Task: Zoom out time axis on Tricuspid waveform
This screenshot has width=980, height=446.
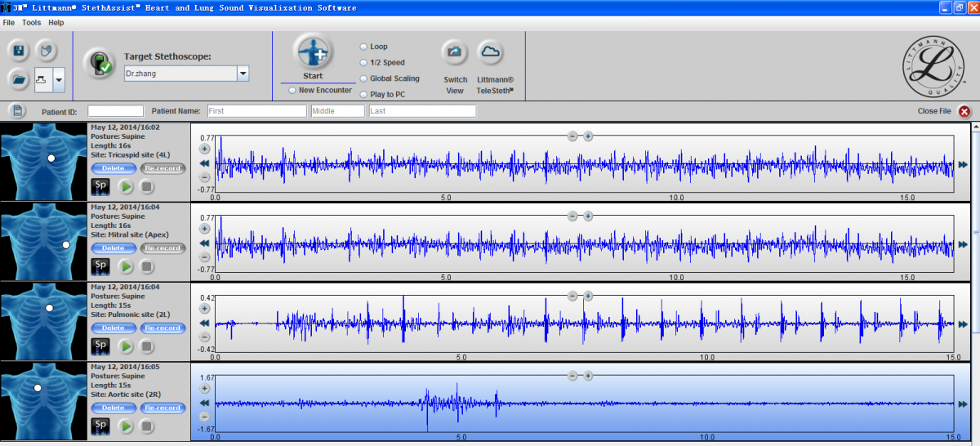Action: [x=572, y=136]
